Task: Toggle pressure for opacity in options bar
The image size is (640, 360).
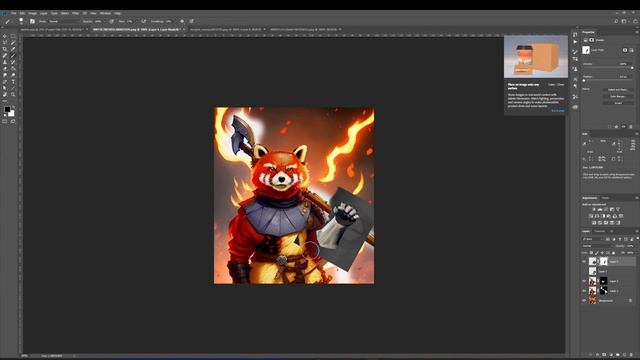Action: 111,21
